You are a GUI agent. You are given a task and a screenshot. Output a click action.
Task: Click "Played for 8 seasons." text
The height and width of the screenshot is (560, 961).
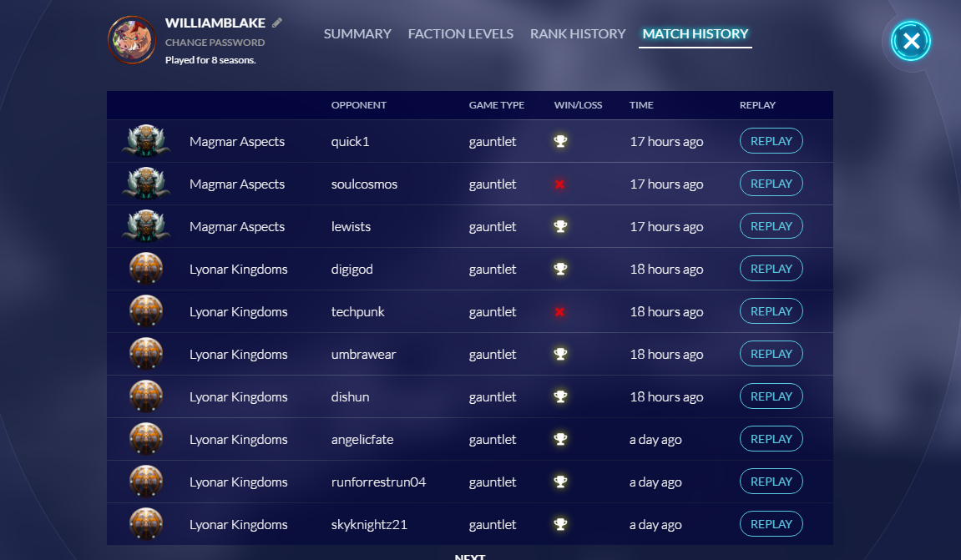(210, 60)
